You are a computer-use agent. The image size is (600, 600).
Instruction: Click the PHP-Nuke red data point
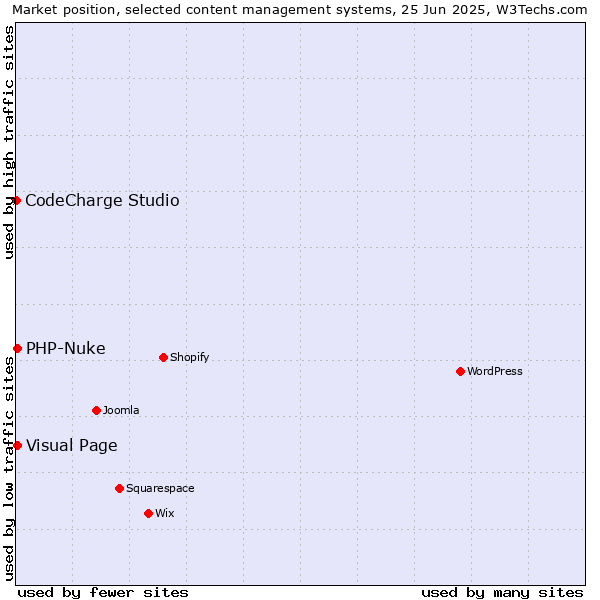coord(18,348)
